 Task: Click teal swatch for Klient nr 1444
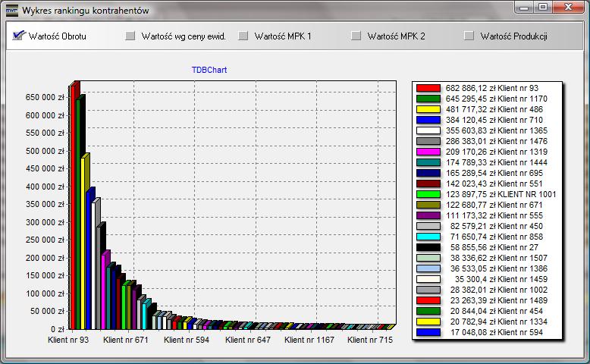[x=428, y=162]
